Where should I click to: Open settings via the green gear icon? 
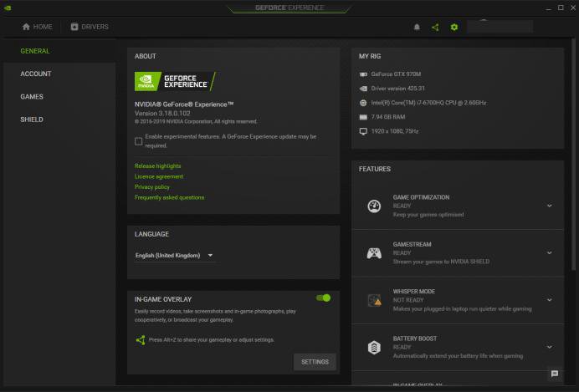click(x=454, y=28)
